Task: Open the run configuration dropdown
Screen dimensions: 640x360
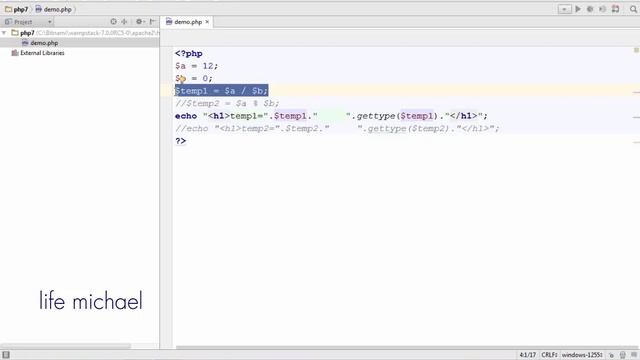Action: [x=564, y=9]
